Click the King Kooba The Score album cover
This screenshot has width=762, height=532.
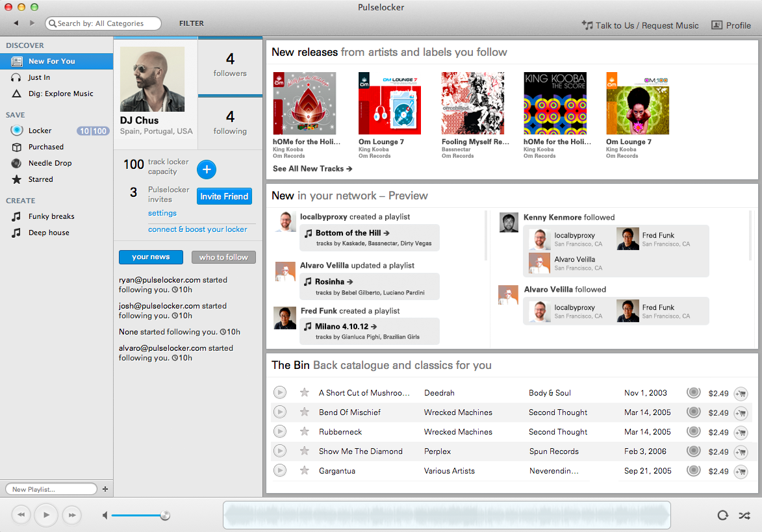[x=555, y=103]
